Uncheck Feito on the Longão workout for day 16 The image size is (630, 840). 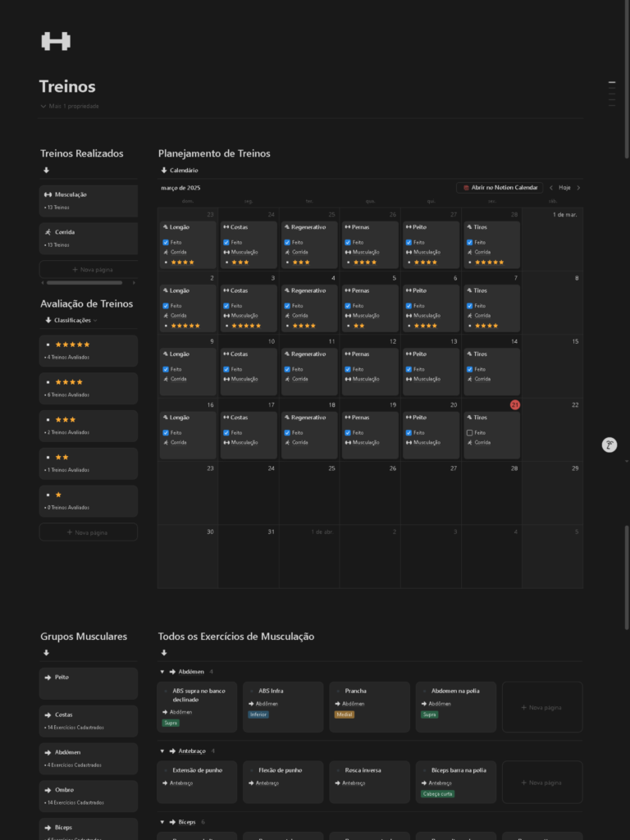coord(166,432)
